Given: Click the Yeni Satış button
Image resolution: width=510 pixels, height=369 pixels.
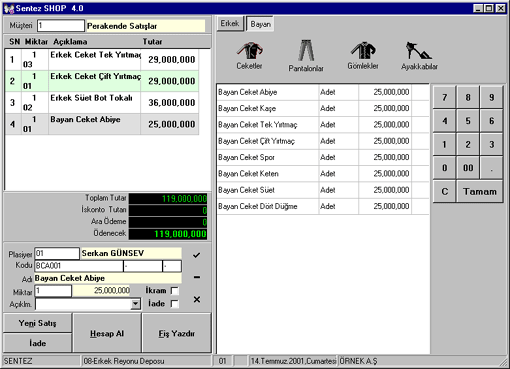Looking at the screenshot, I should pos(38,323).
